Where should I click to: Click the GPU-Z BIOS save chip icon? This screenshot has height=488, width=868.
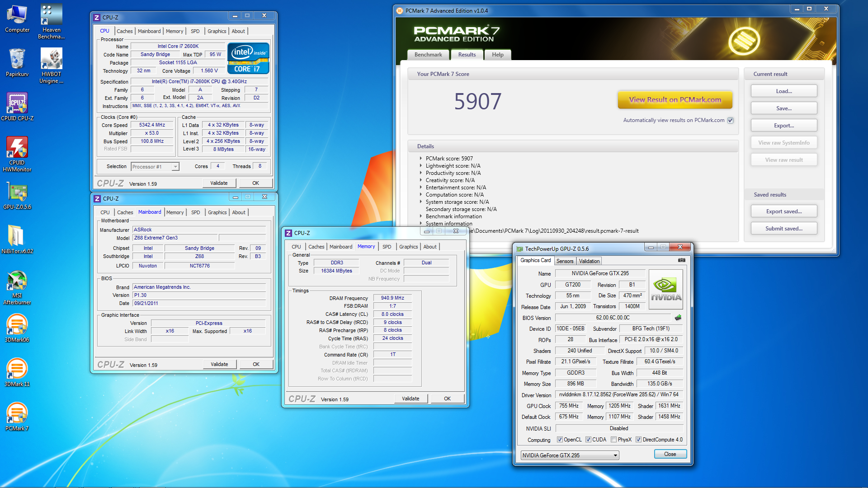coord(678,318)
